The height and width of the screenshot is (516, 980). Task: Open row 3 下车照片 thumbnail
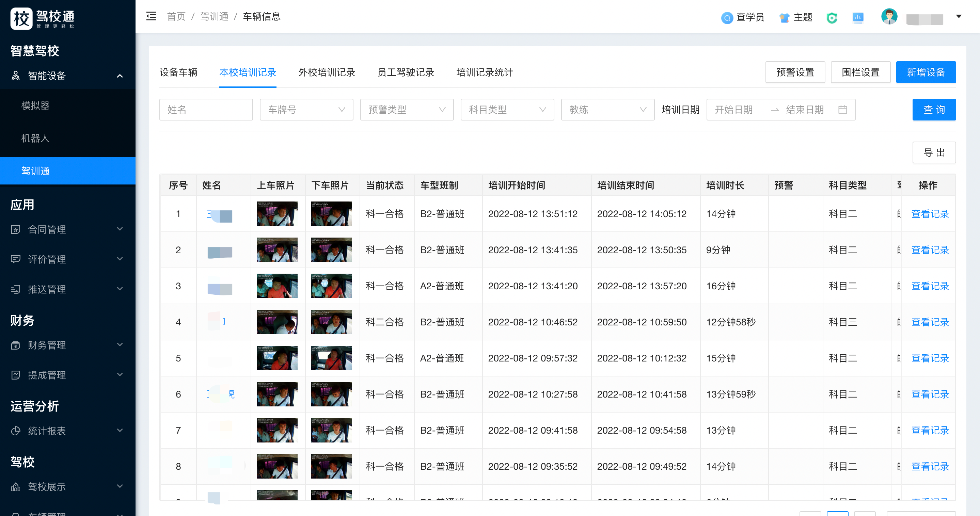(x=331, y=286)
